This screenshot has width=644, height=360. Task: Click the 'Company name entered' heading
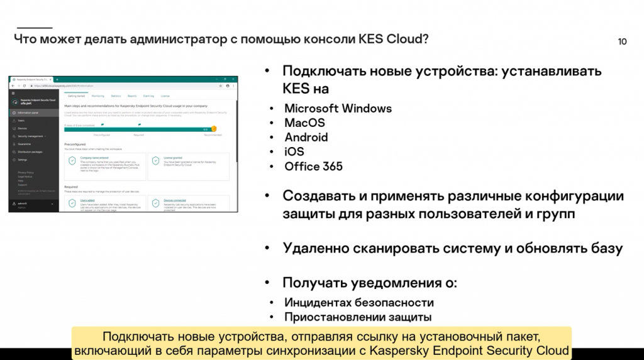[x=94, y=158]
